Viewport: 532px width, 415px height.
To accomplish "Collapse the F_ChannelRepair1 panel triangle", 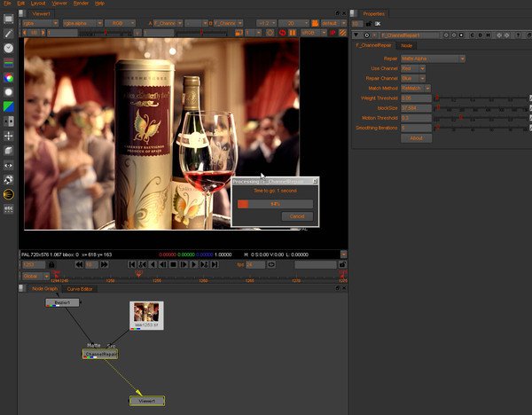I will pyautogui.click(x=356, y=35).
